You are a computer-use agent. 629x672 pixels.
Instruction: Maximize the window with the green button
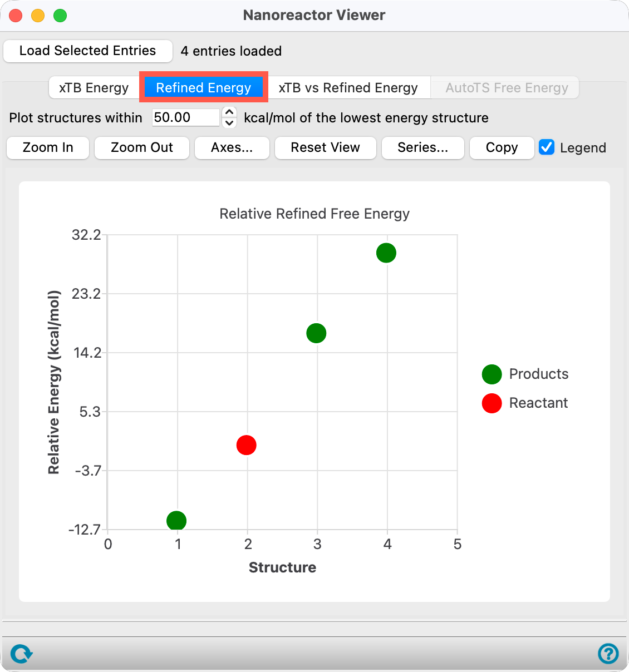(x=60, y=16)
